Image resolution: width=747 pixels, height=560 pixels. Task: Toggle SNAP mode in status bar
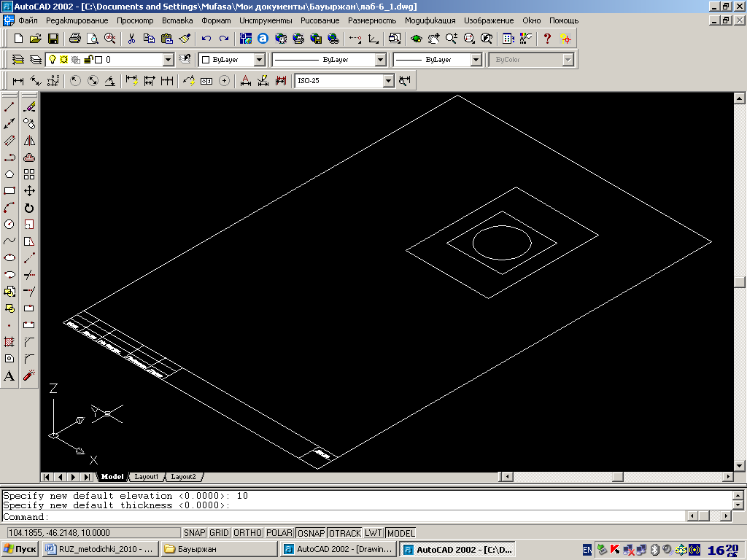click(194, 533)
